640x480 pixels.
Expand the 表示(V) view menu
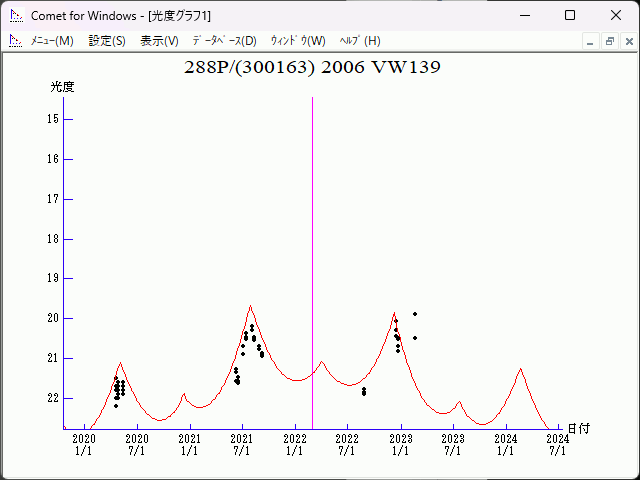pyautogui.click(x=159, y=41)
